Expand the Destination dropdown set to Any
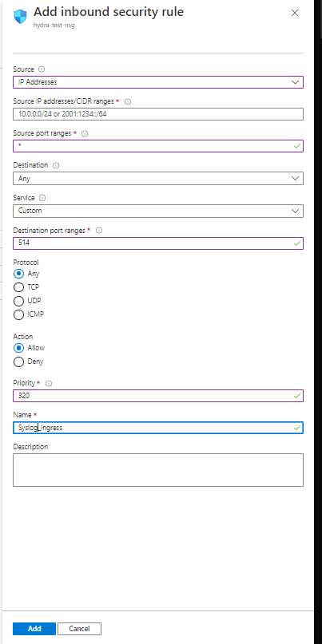This screenshot has height=644, width=322. point(158,179)
